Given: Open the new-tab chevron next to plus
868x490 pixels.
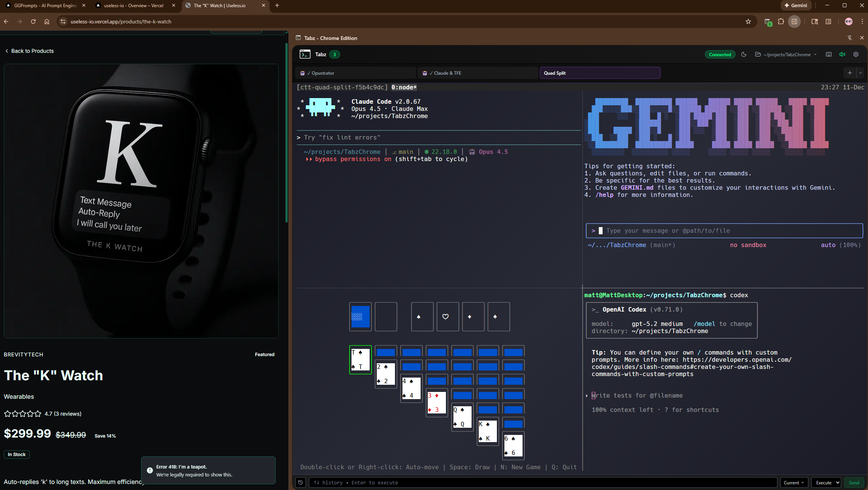Looking at the screenshot, I should [860, 72].
